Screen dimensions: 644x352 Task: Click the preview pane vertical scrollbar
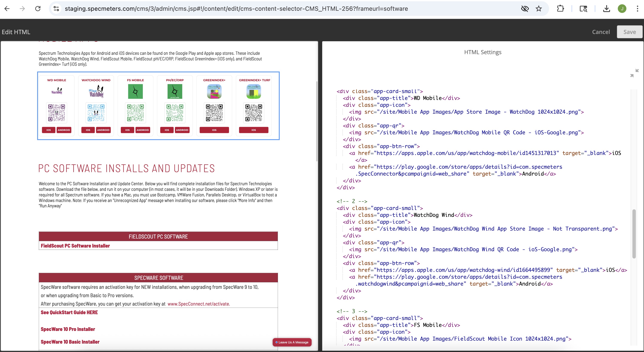click(317, 121)
